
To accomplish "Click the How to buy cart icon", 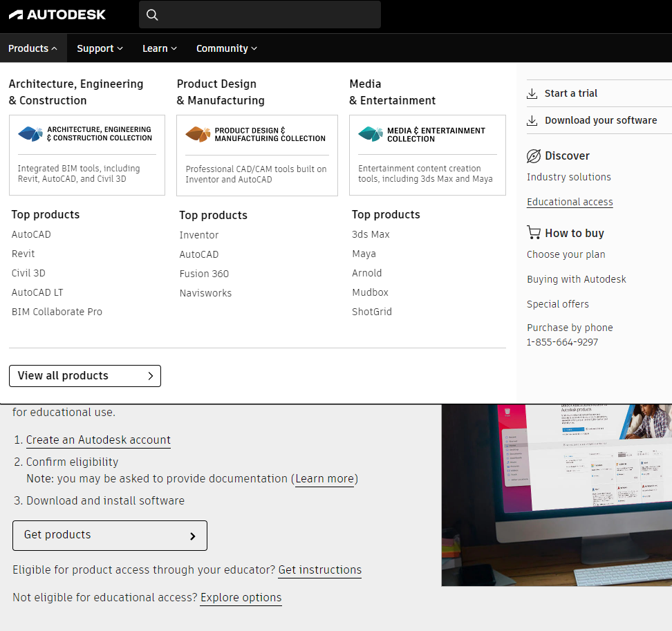I will 534,233.
